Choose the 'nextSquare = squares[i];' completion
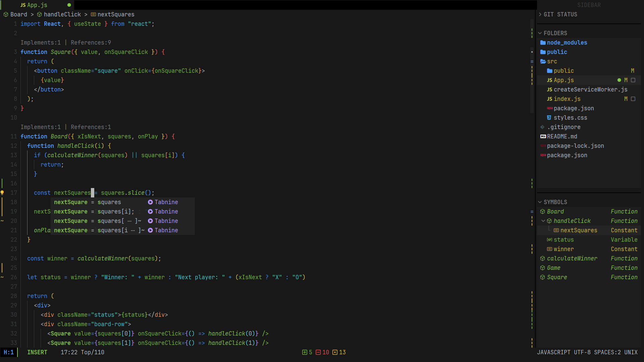Image resolution: width=644 pixels, height=362 pixels. [x=94, y=212]
